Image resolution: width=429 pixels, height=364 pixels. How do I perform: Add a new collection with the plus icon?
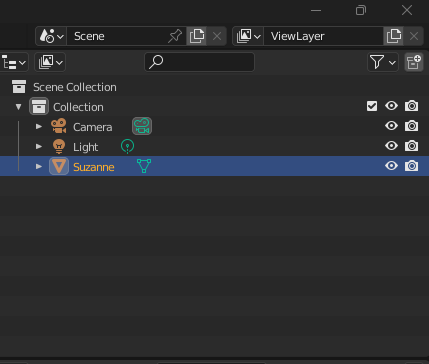coord(414,62)
